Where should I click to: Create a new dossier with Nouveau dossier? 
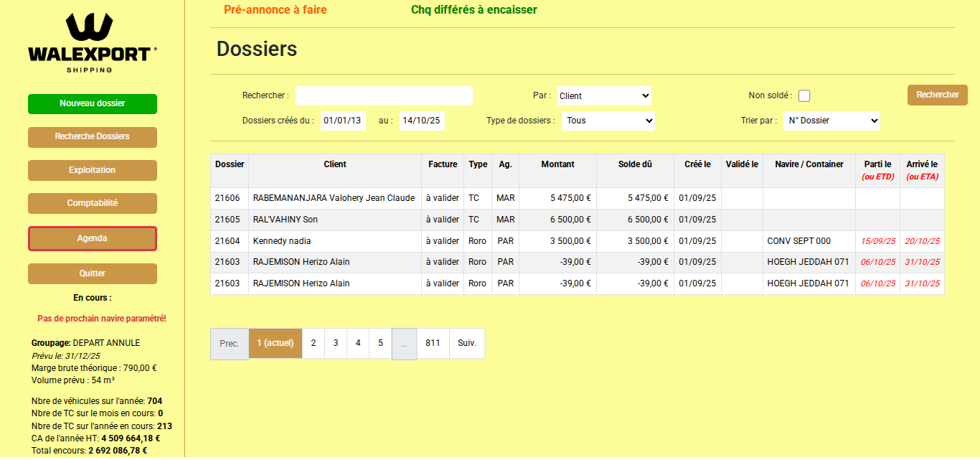(x=92, y=103)
